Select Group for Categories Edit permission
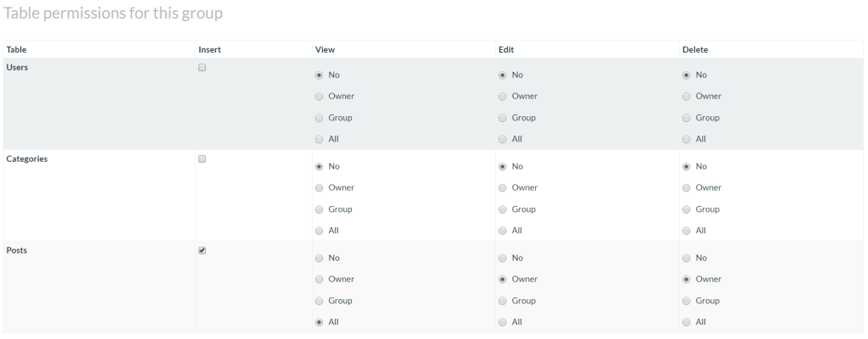The width and height of the screenshot is (868, 339). tap(503, 209)
